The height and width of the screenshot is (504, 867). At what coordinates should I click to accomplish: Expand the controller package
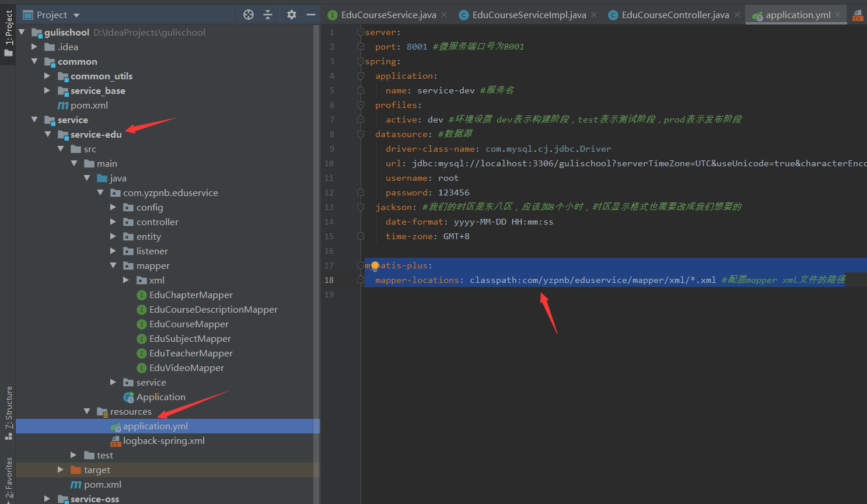[113, 222]
